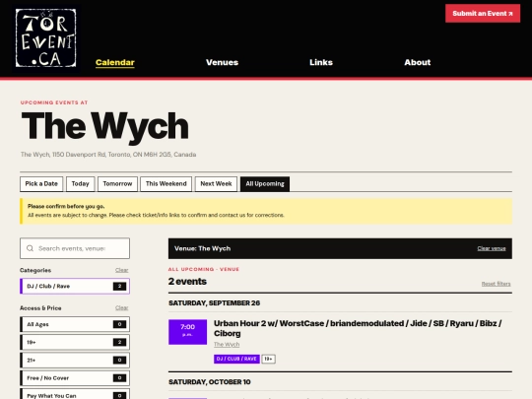Open the Links nav item
Screen dimensions: 532x399
[x=321, y=62]
